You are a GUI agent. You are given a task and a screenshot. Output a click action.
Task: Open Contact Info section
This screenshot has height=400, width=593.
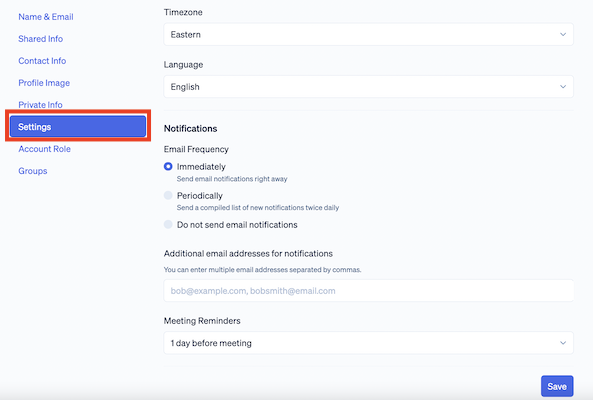[x=42, y=60]
